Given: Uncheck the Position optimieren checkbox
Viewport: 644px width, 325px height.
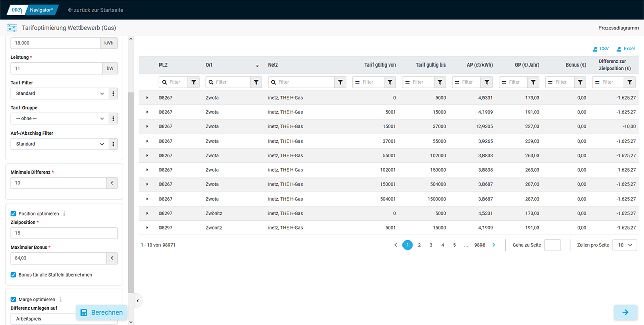Looking at the screenshot, I should tap(14, 214).
